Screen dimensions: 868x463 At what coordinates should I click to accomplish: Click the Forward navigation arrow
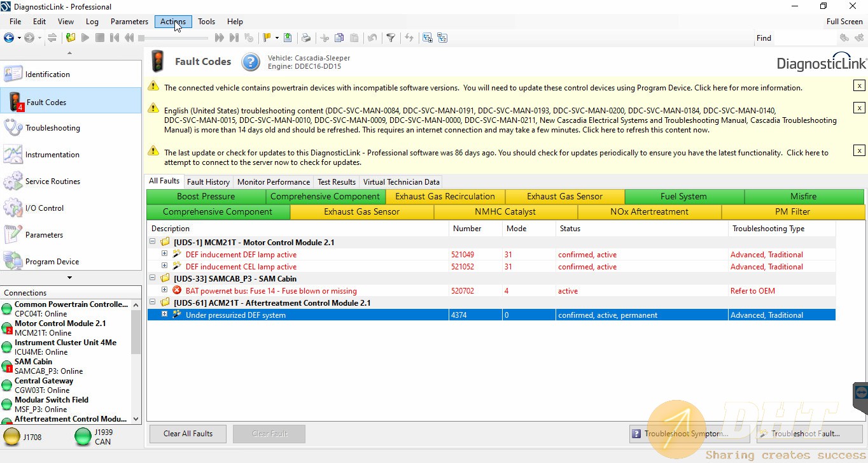pos(29,38)
